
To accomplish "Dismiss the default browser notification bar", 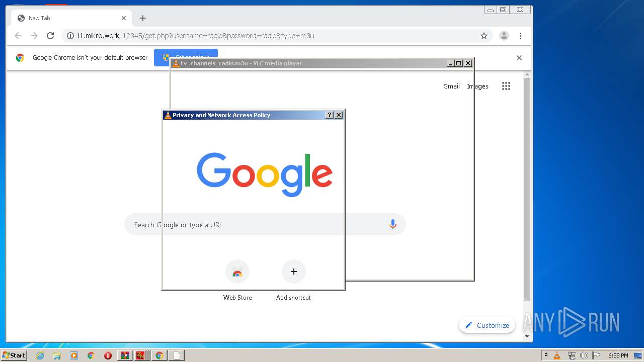I will point(519,58).
